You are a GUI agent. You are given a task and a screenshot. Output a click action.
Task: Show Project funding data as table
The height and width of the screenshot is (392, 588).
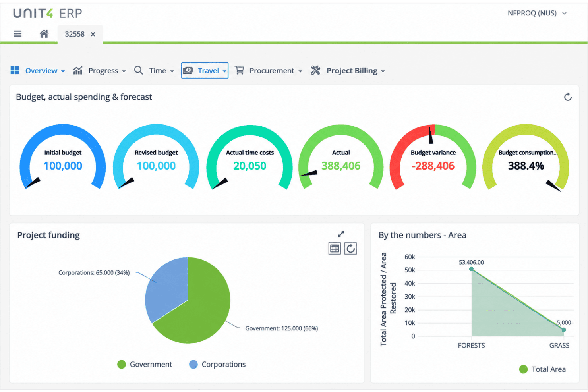(335, 249)
